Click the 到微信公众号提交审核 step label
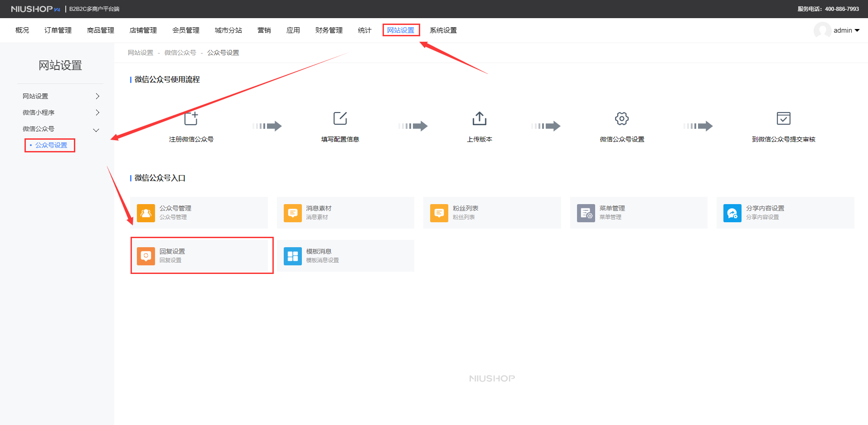Viewport: 868px width, 425px height. (x=784, y=139)
